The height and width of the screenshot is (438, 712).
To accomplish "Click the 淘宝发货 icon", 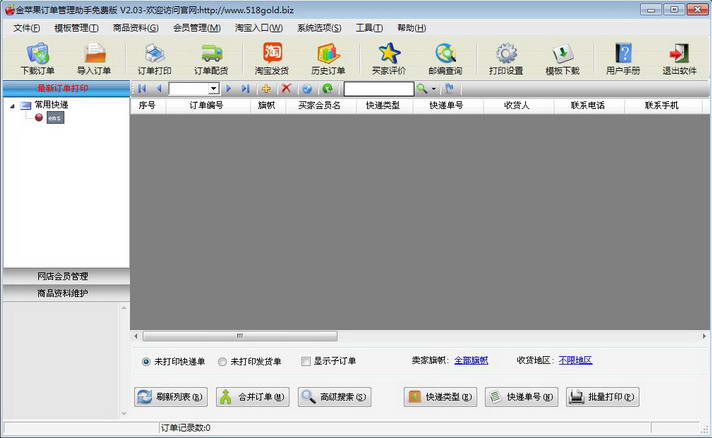I will (x=272, y=59).
